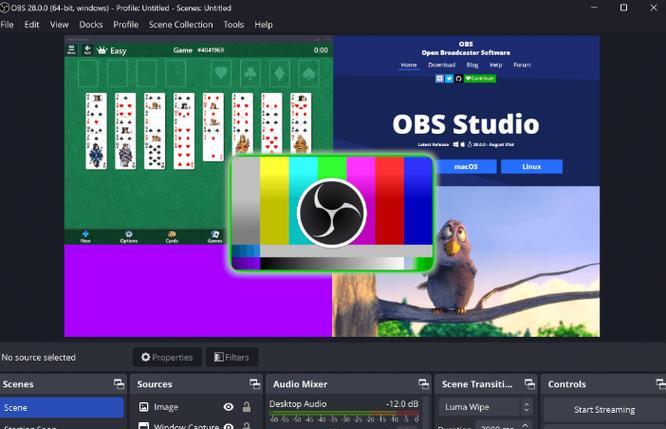Pop out the Audio Mixer dock
This screenshot has width=666, height=429.
pos(423,384)
